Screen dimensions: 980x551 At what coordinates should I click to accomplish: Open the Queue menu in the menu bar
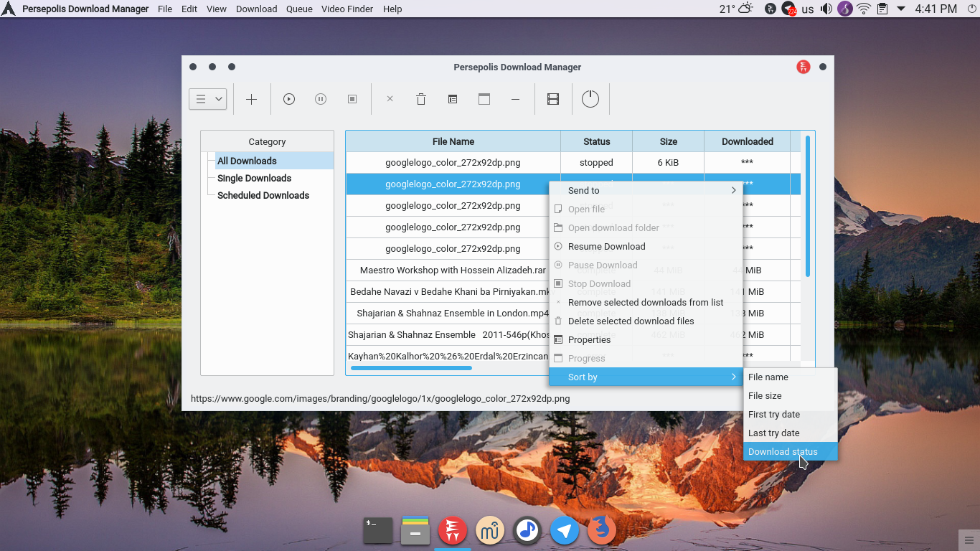pos(299,9)
